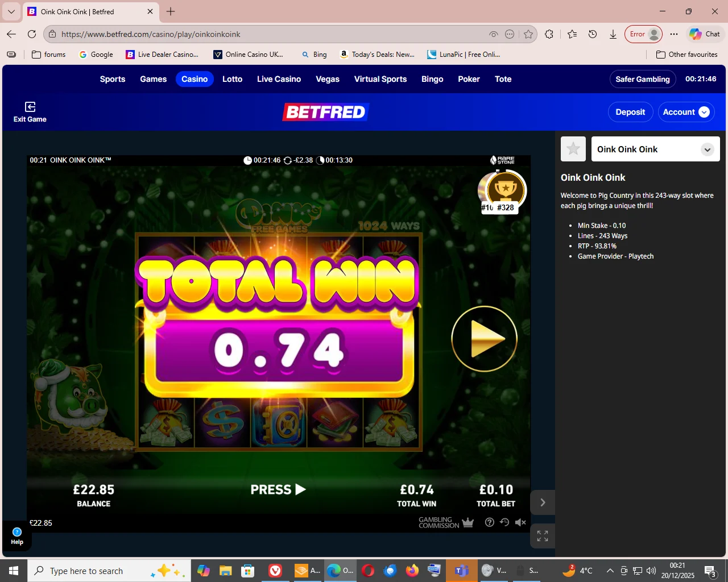
Task: Click the gold play arrow button
Action: [484, 339]
